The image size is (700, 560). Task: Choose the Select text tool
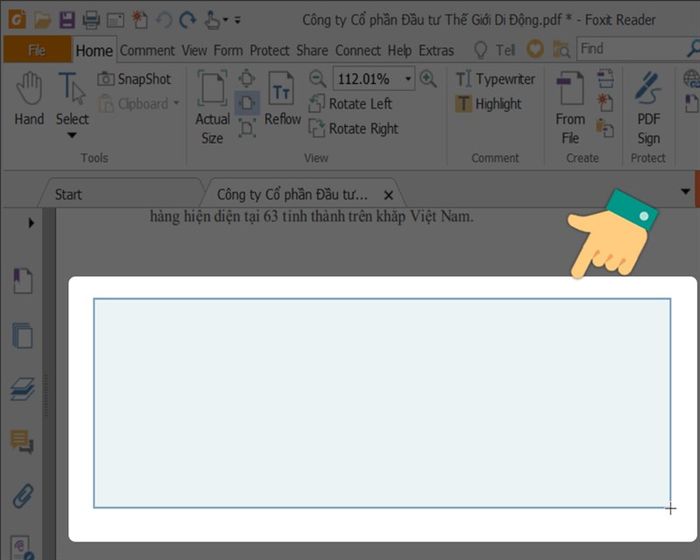point(72,99)
